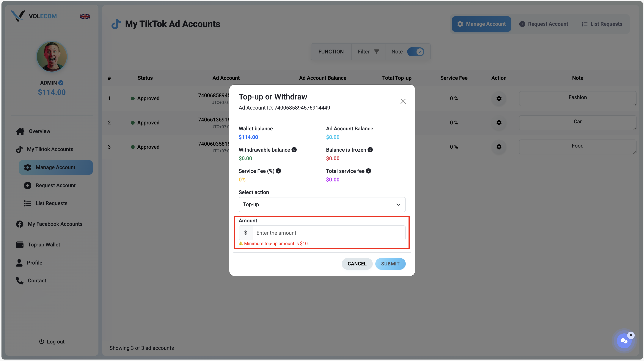Click the dialog Ad Account ID text
Screen dimensions: 644x361
tap(284, 108)
